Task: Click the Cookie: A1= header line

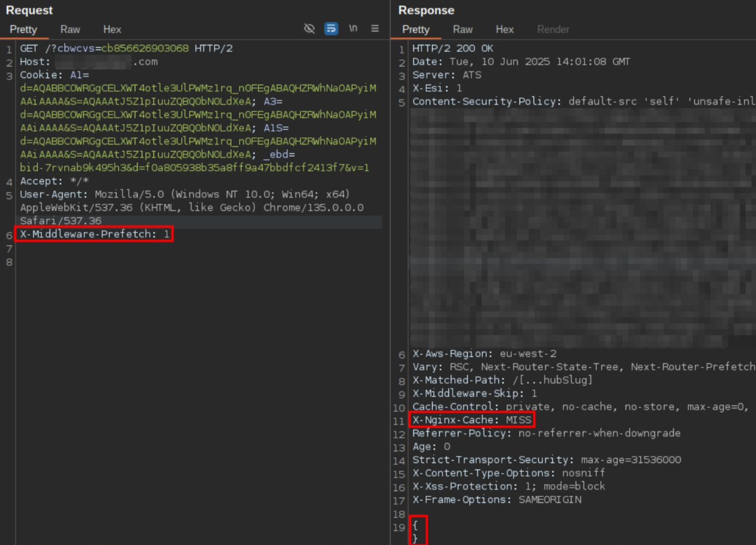Action: click(x=54, y=75)
